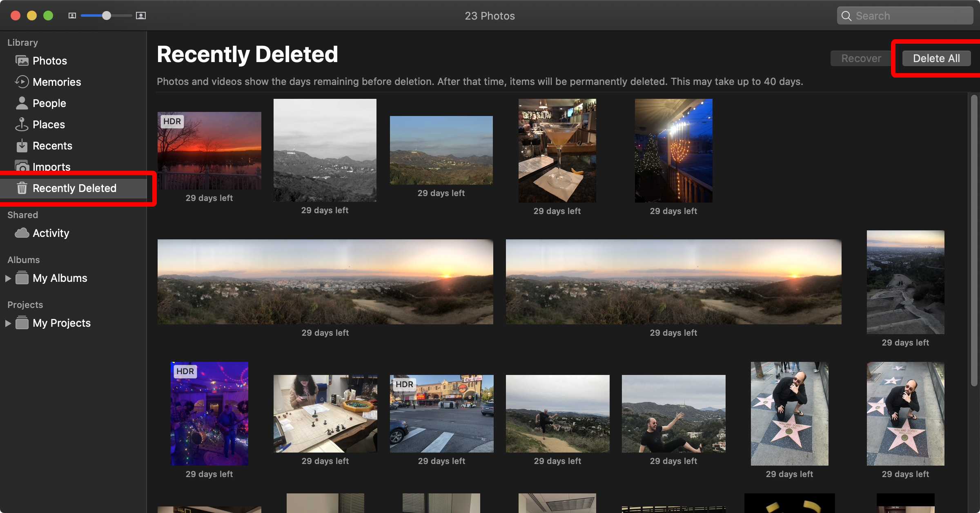Select the color Hollywood hills landscape photo
This screenshot has width=980, height=513.
(441, 150)
